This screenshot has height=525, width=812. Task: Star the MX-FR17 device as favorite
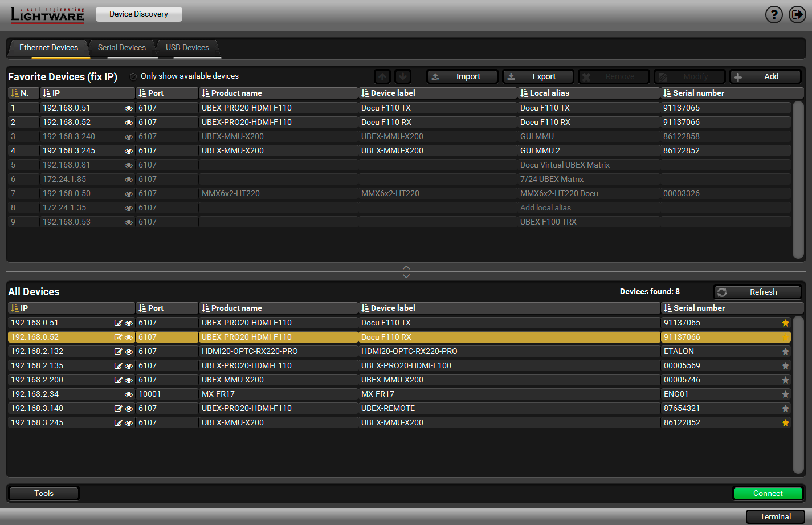[x=785, y=394]
